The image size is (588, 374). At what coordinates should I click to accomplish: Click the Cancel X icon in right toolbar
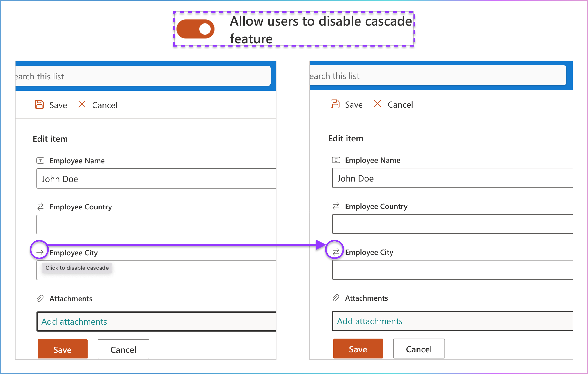coord(377,104)
